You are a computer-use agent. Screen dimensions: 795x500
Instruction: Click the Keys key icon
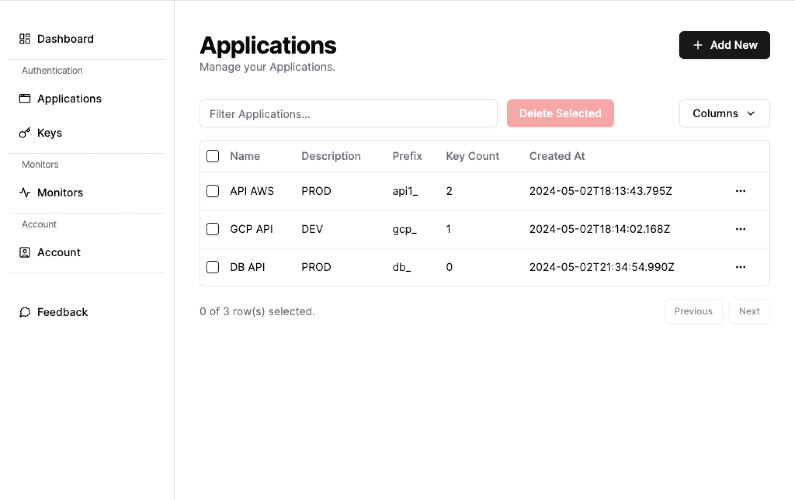pos(24,133)
